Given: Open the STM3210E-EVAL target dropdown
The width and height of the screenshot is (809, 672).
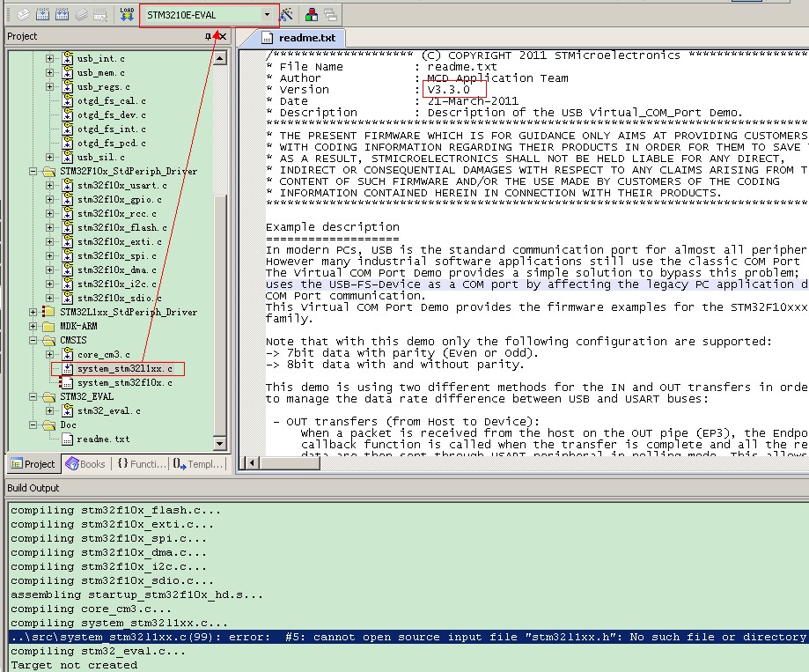Looking at the screenshot, I should (267, 15).
